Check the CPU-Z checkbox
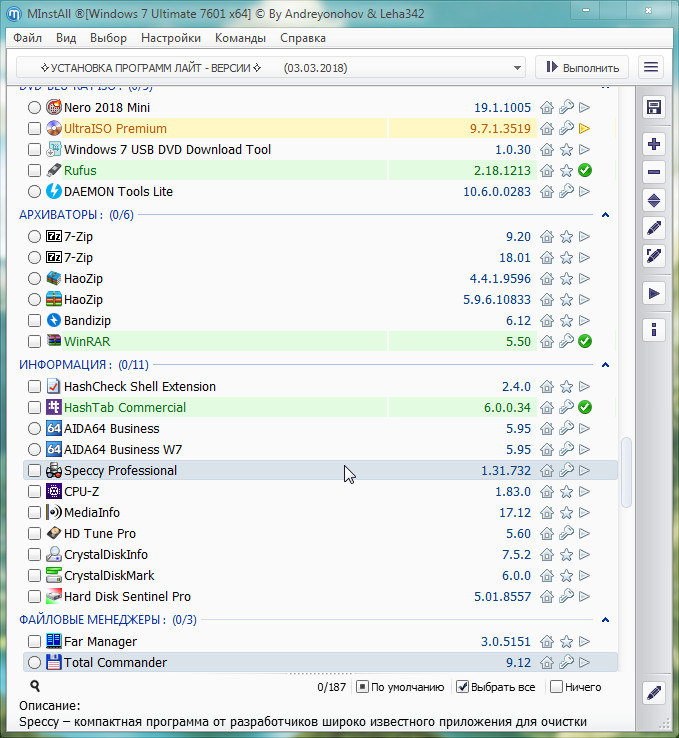The width and height of the screenshot is (679, 738). 35,492
